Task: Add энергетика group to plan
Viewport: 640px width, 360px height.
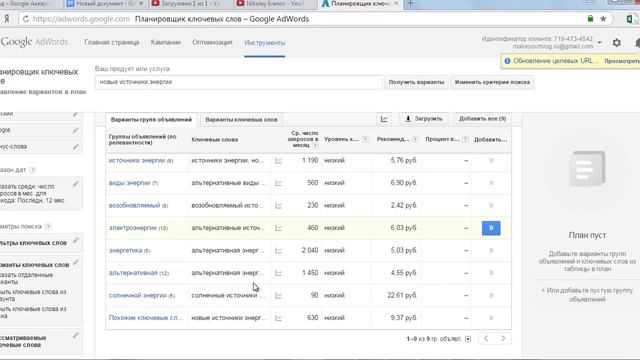Action: (491, 250)
